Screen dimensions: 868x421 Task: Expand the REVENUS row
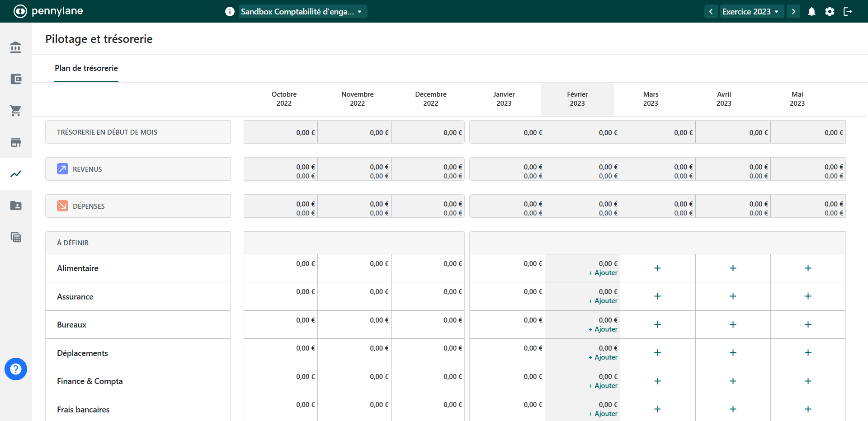[138, 169]
